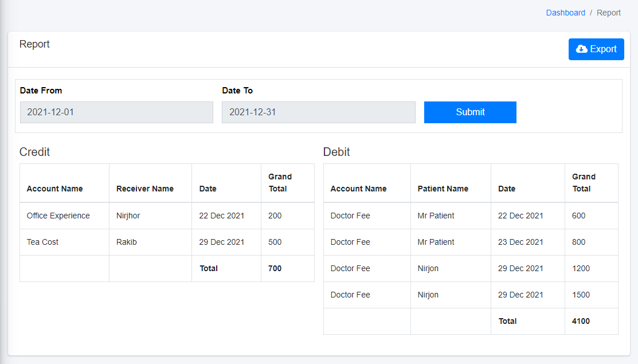Click the Debit table Grand Total header
Screen dimensions: 638x364
[x=584, y=183]
